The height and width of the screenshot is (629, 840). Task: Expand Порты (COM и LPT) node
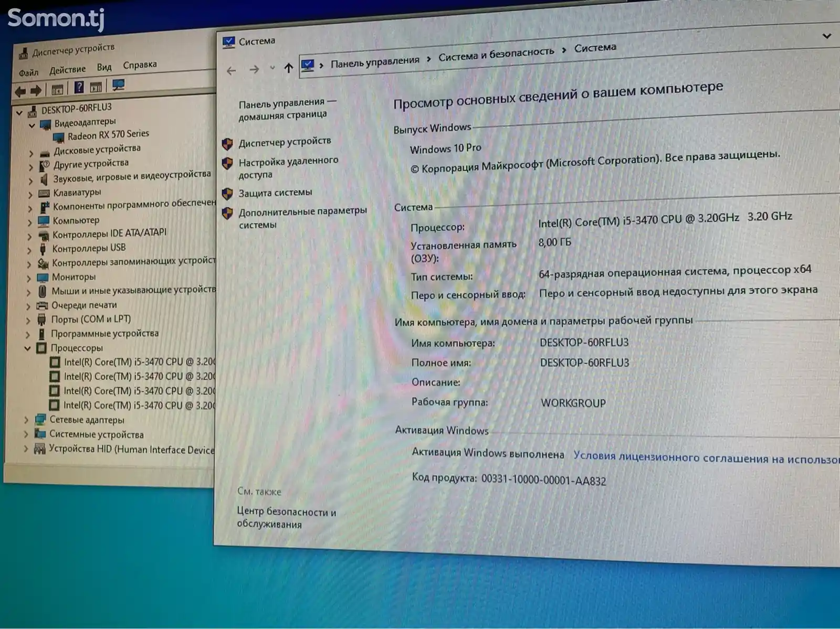(28, 320)
